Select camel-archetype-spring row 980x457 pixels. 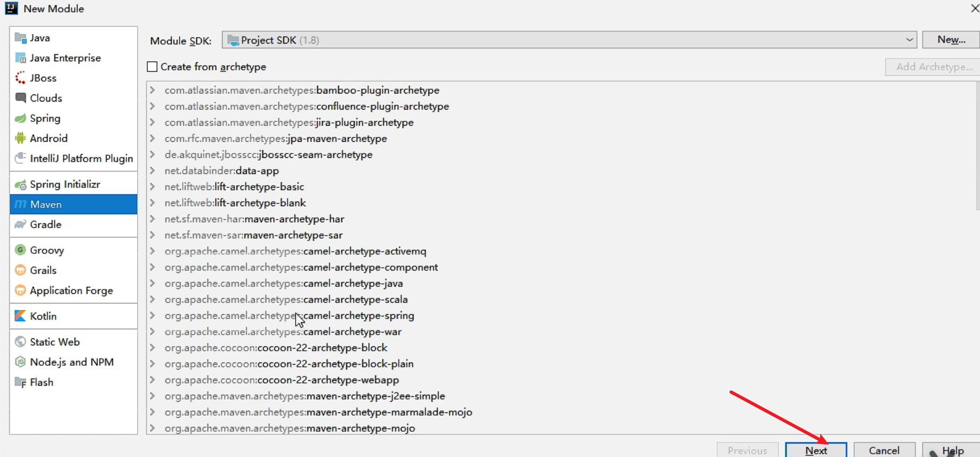click(x=561, y=316)
